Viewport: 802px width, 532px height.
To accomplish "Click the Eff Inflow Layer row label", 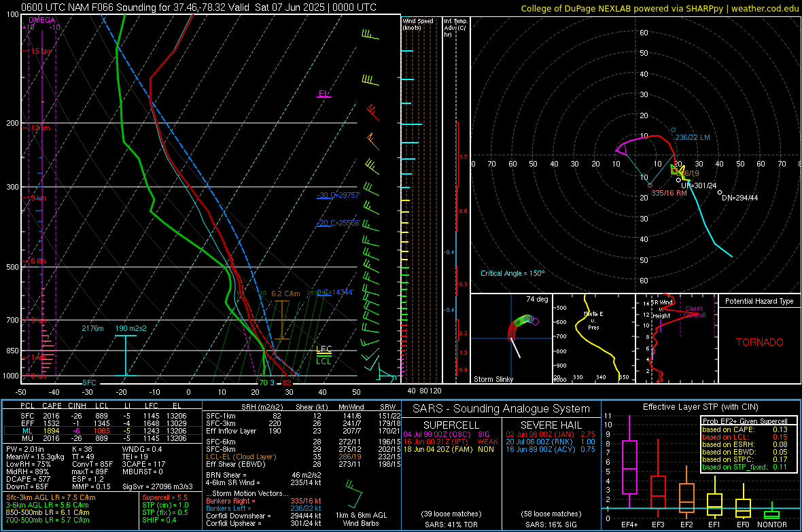I will pos(231,431).
